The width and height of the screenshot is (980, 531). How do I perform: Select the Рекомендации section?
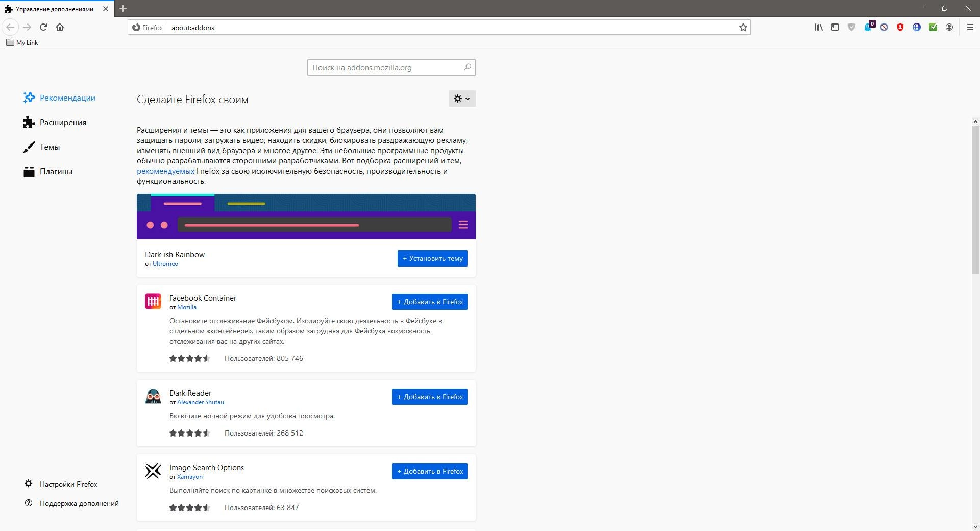click(x=59, y=98)
